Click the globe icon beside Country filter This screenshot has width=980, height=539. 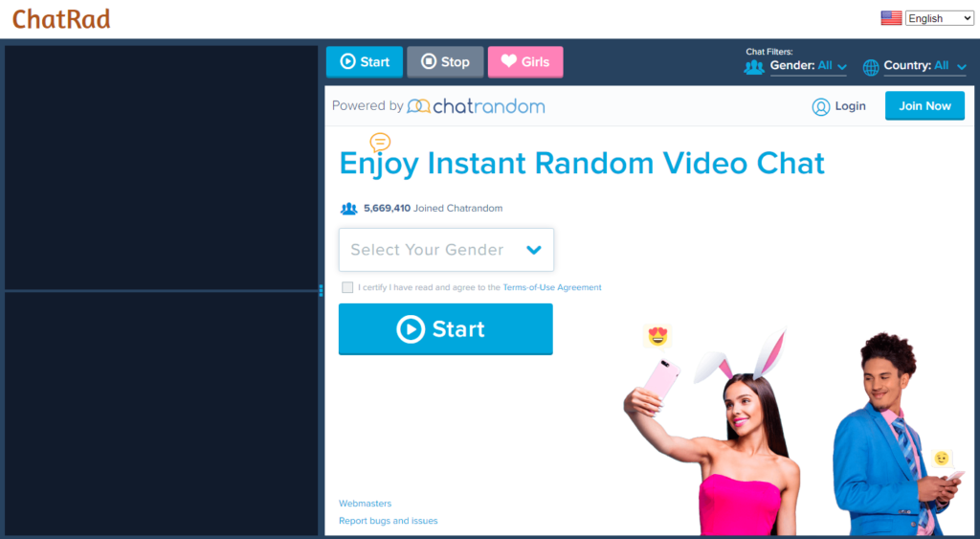(x=871, y=68)
